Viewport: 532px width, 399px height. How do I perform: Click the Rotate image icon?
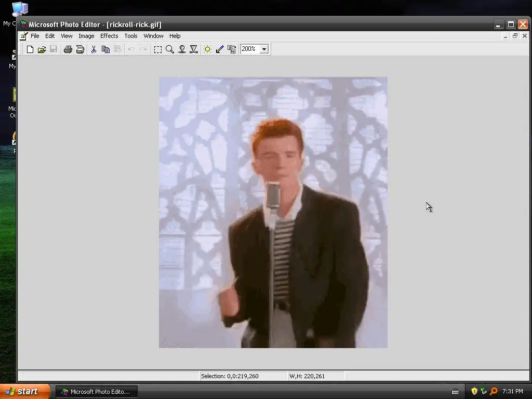pos(232,49)
